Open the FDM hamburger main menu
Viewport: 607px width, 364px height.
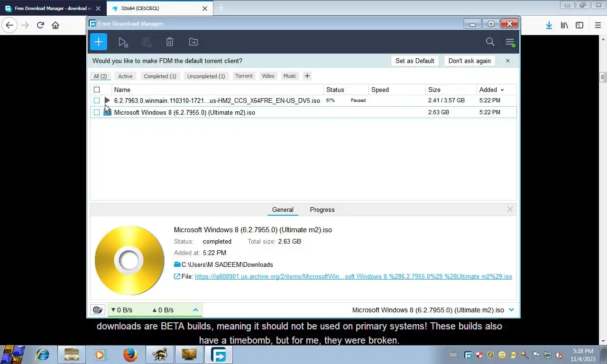tap(510, 42)
